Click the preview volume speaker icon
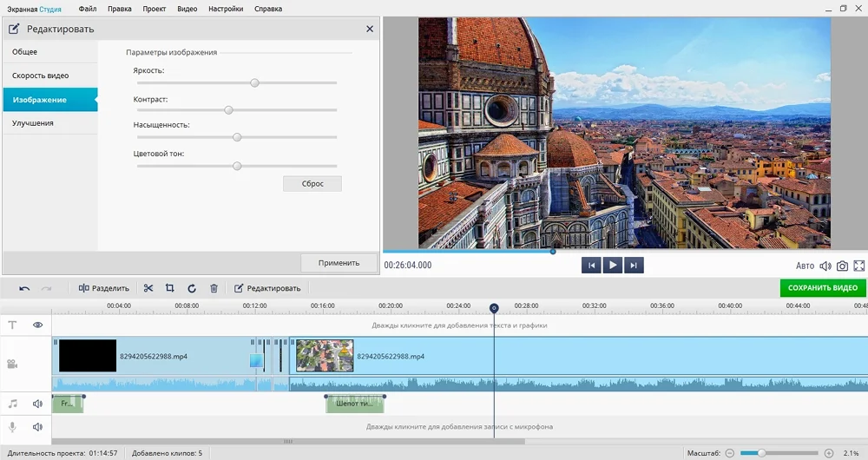 (825, 266)
